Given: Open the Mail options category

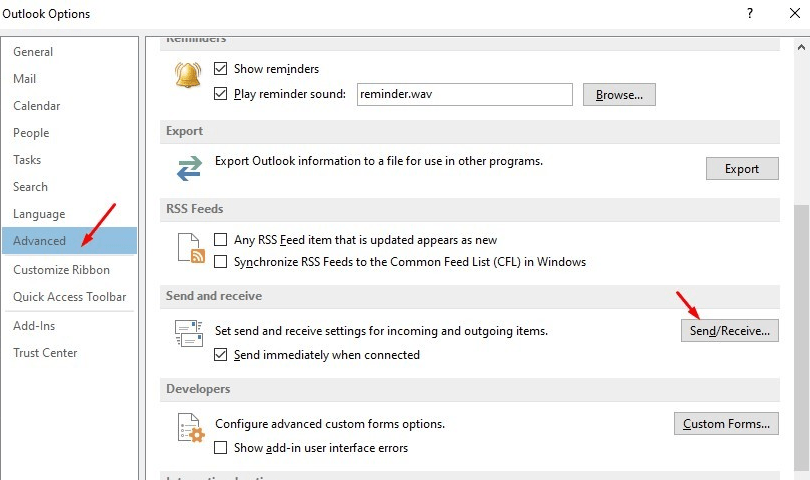Looking at the screenshot, I should point(69,79).
